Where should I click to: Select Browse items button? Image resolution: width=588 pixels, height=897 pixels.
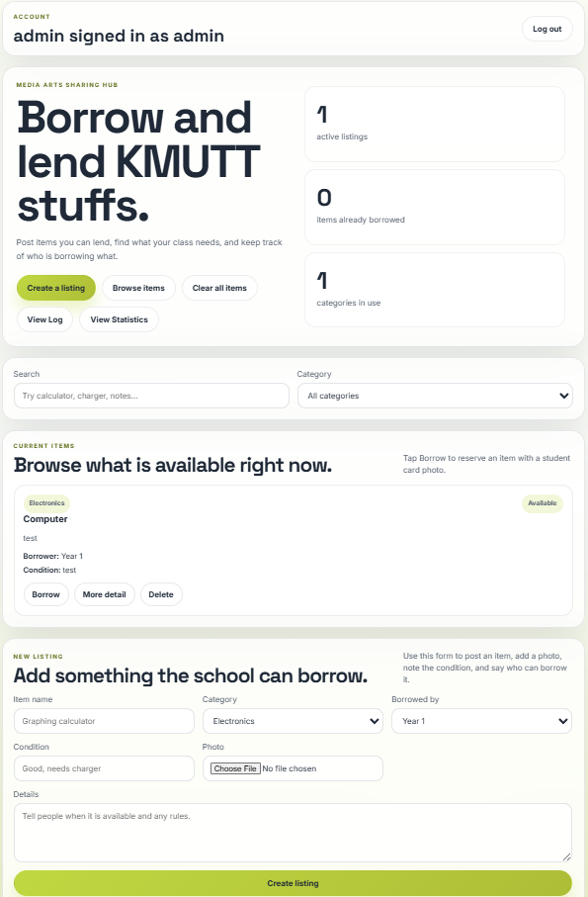(x=138, y=288)
